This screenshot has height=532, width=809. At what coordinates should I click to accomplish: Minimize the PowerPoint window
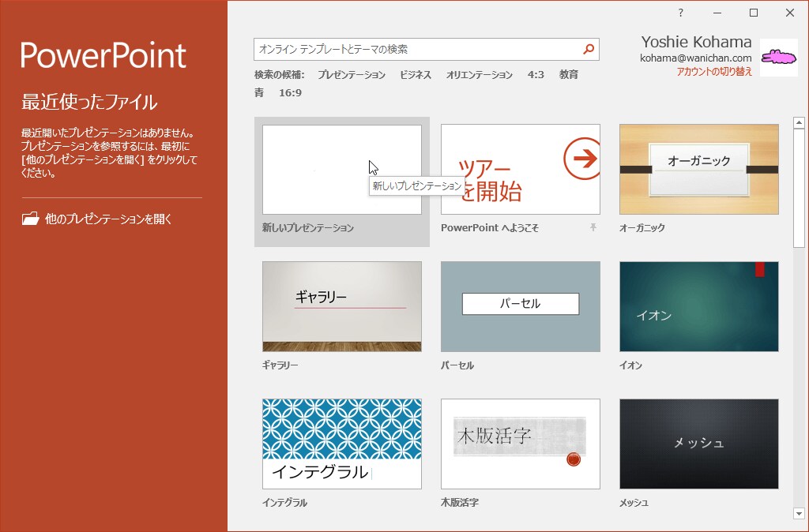coord(717,13)
